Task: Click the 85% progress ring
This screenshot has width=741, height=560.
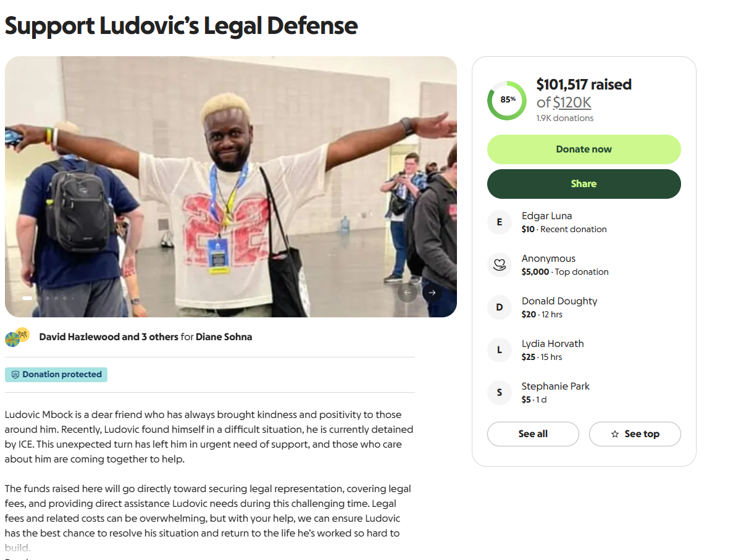Action: point(508,100)
